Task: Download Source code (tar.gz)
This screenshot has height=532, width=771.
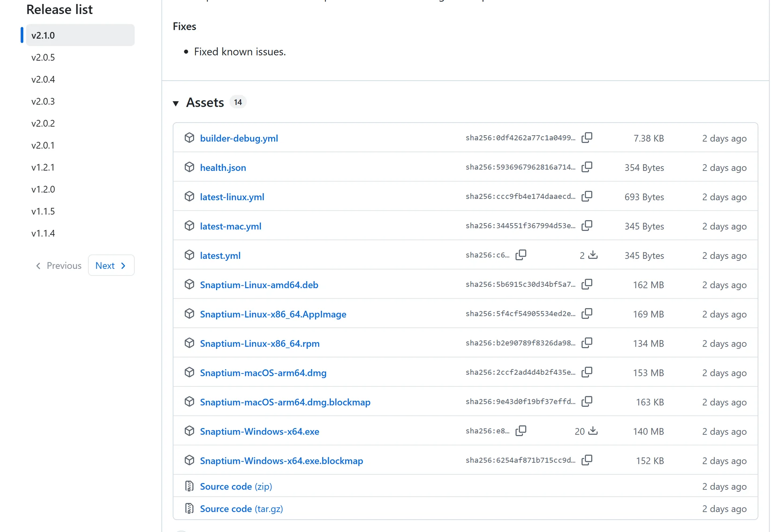Action: (x=241, y=508)
